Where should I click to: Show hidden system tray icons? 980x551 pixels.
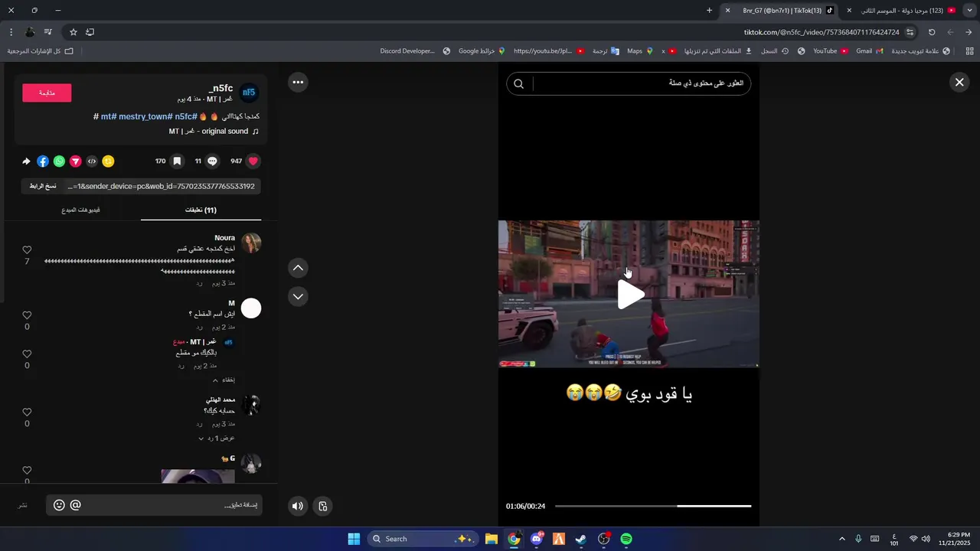pos(842,539)
